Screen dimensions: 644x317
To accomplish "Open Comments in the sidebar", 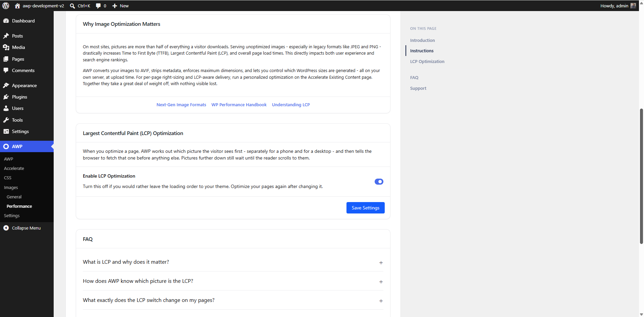I will tap(27, 70).
